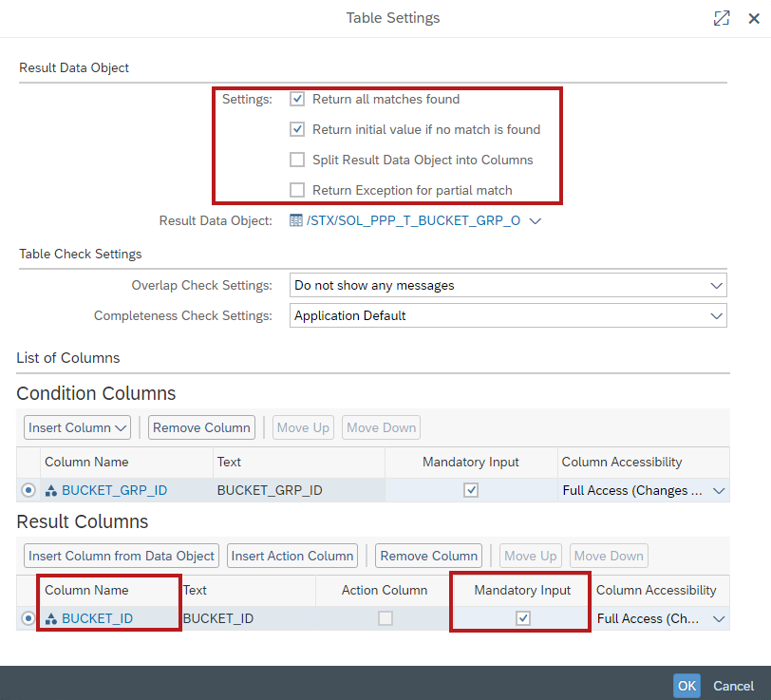Expand the Result Data Object chevron

pos(535,221)
